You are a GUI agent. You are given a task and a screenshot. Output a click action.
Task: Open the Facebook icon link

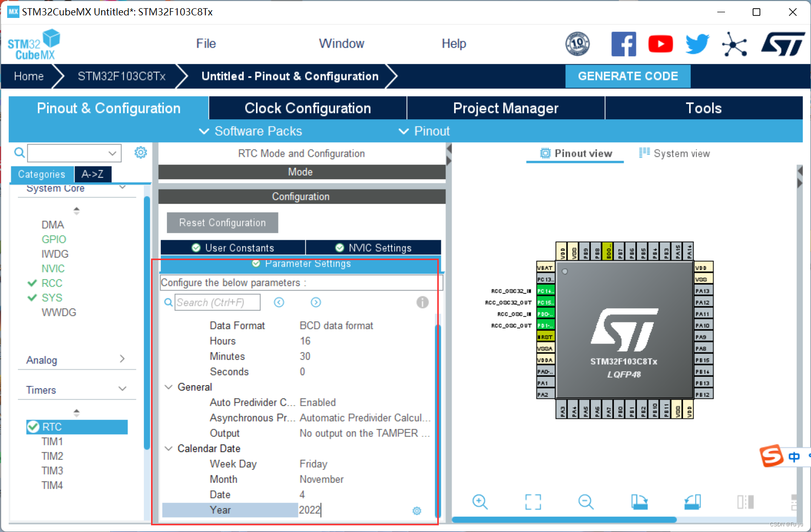(x=624, y=44)
